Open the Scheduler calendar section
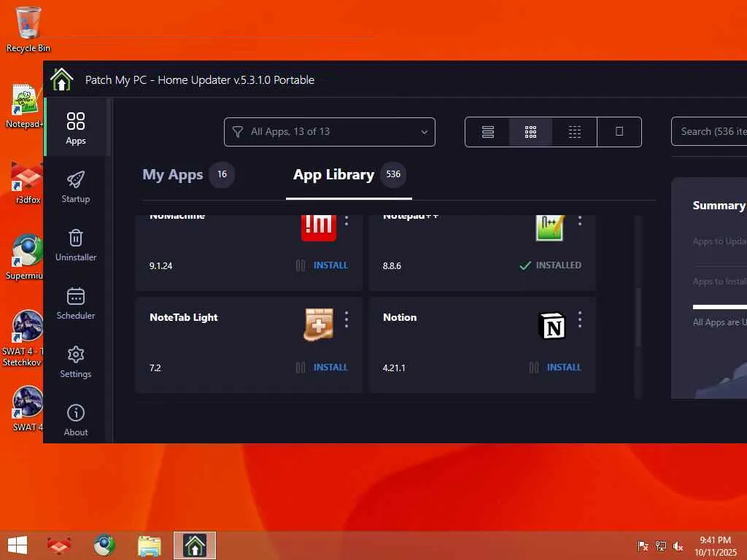 coord(76,303)
